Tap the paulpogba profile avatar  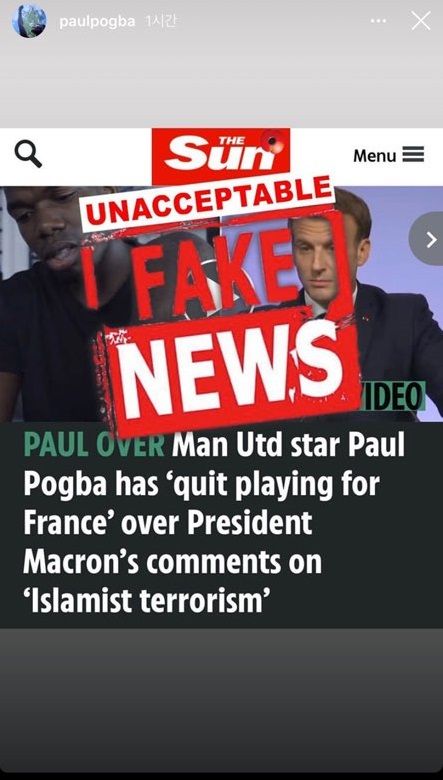point(29,21)
